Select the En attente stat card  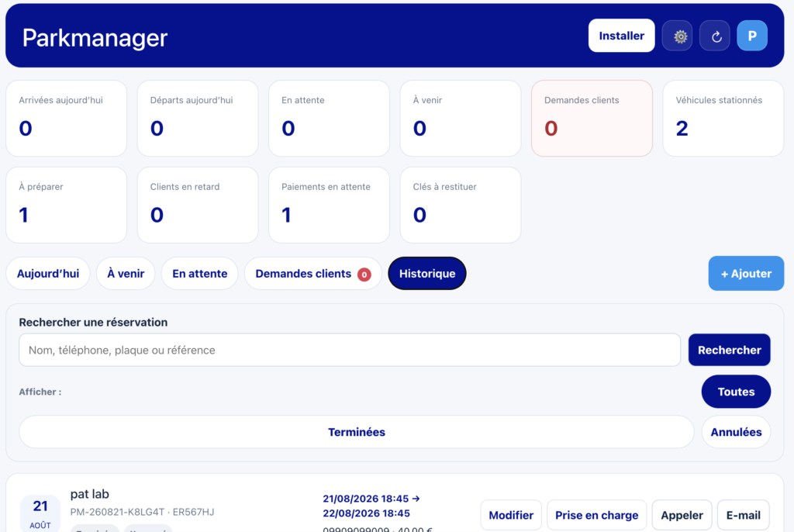pos(329,119)
